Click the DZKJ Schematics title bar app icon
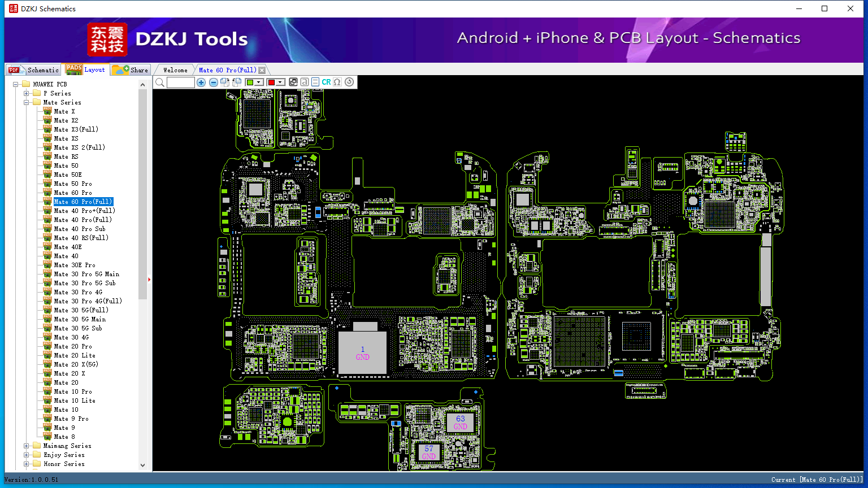Image resolution: width=868 pixels, height=488 pixels. click(x=14, y=8)
